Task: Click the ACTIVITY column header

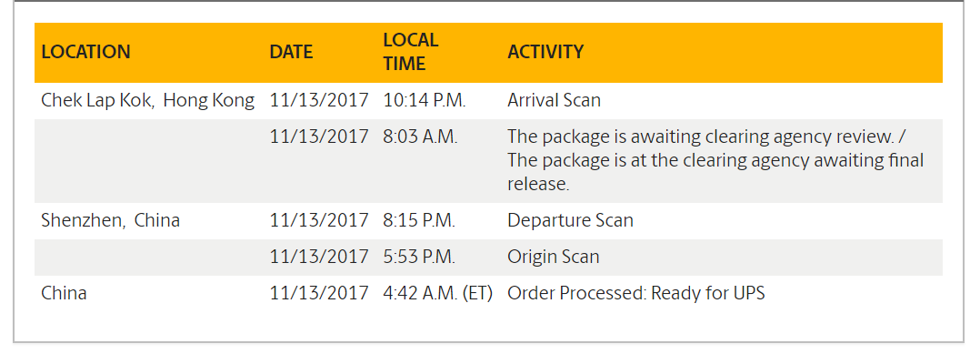Action: pos(545,52)
